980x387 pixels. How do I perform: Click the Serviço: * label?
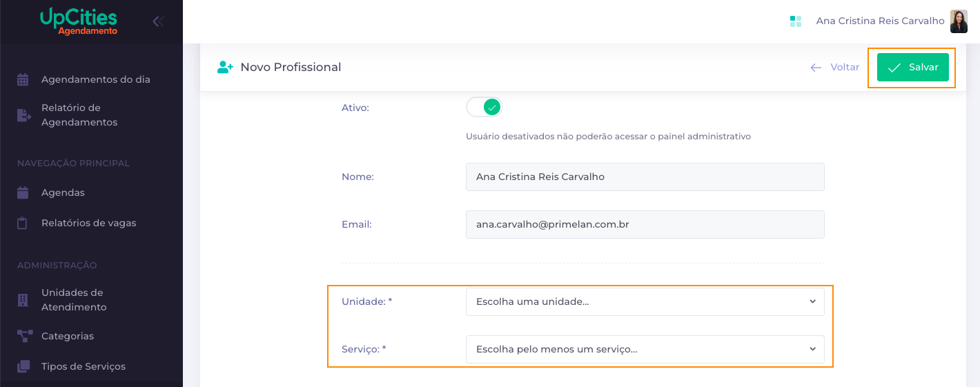coord(364,349)
